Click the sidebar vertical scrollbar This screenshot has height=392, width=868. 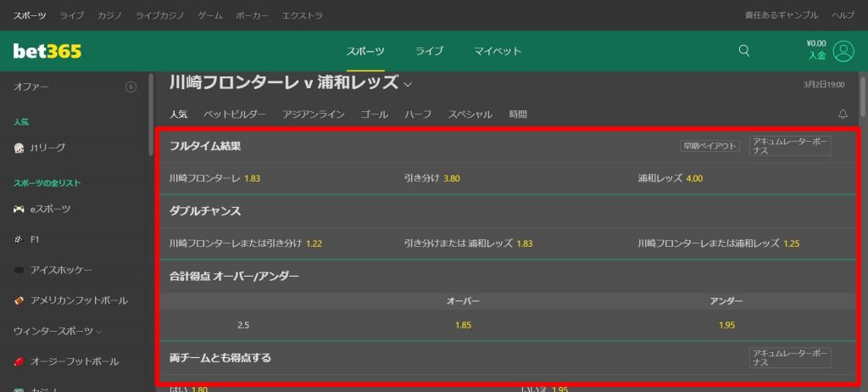click(x=151, y=114)
